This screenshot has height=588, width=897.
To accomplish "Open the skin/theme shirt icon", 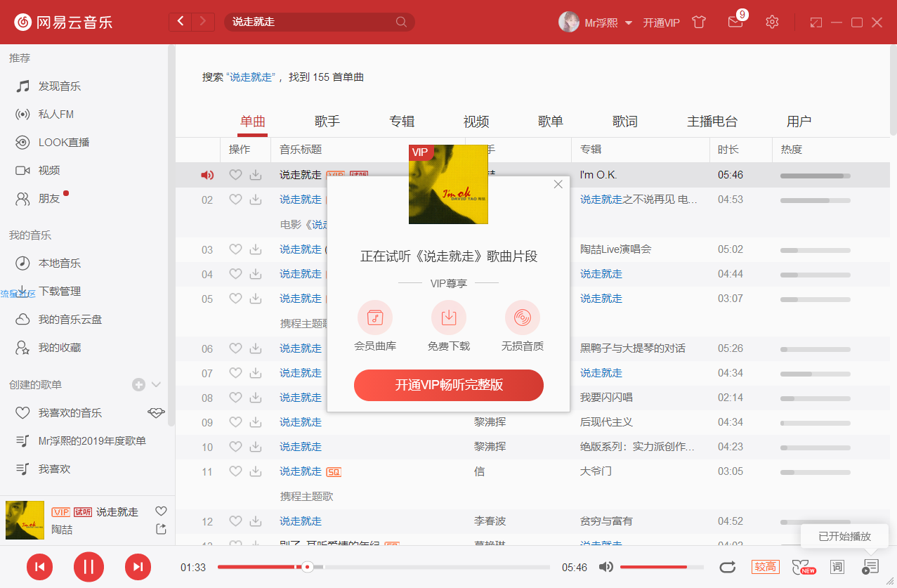I will tap(698, 22).
